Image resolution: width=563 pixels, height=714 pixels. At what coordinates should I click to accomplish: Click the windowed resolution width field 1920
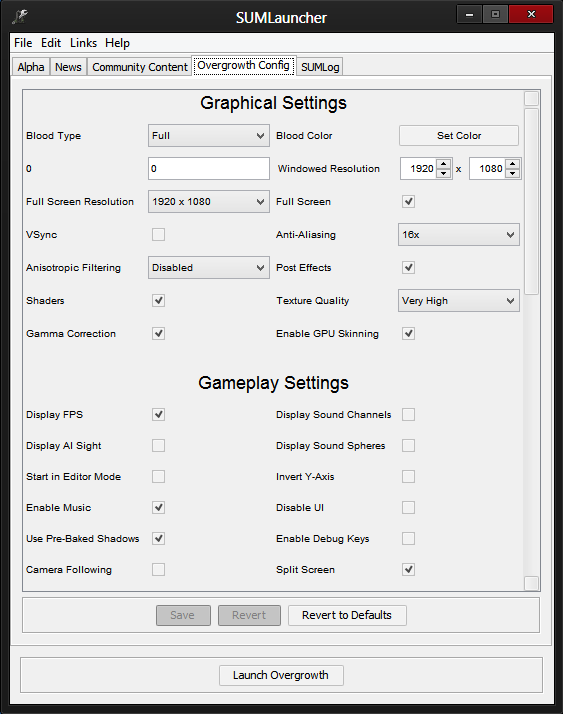pyautogui.click(x=418, y=168)
